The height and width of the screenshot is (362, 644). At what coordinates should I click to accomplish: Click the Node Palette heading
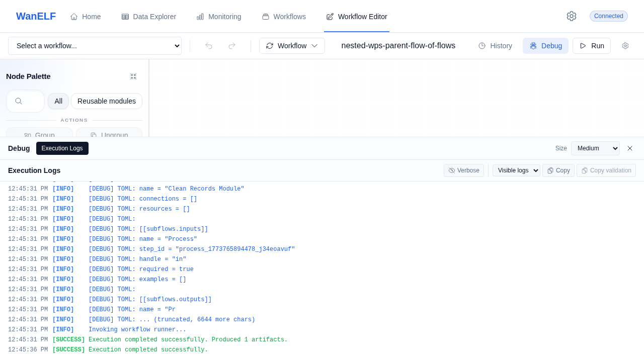pyautogui.click(x=28, y=76)
